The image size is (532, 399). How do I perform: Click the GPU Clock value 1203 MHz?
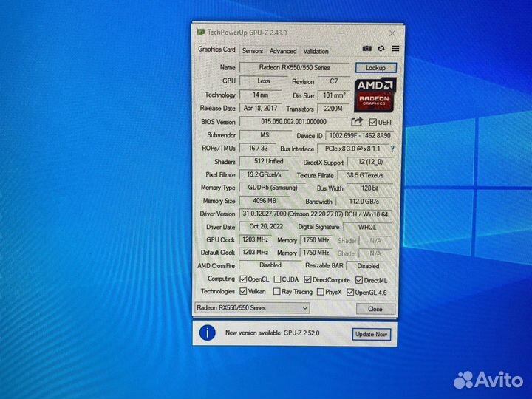click(255, 239)
